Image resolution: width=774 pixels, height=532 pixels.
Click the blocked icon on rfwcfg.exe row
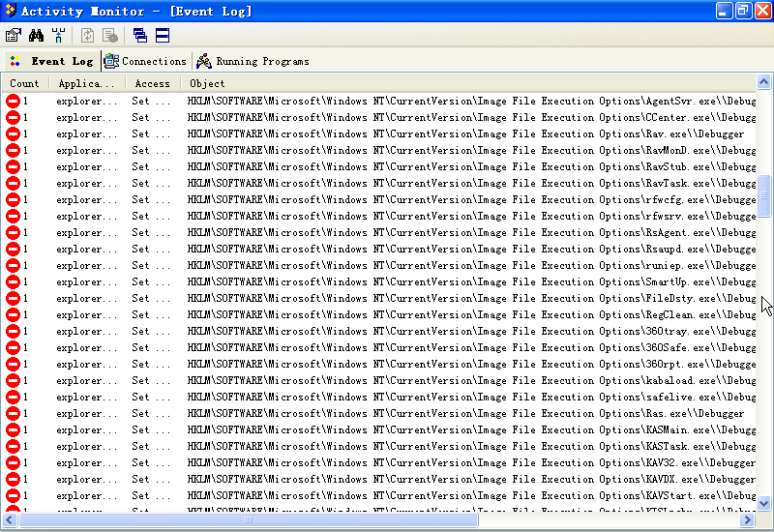click(13, 200)
